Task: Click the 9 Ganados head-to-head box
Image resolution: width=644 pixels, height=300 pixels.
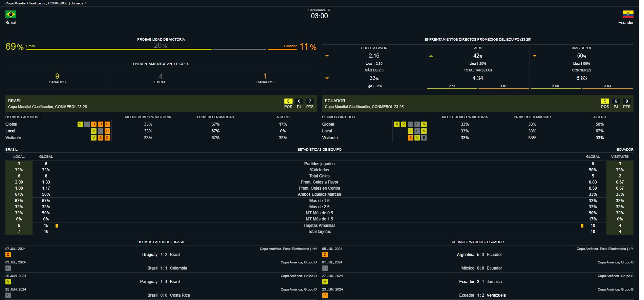Action: (x=57, y=78)
